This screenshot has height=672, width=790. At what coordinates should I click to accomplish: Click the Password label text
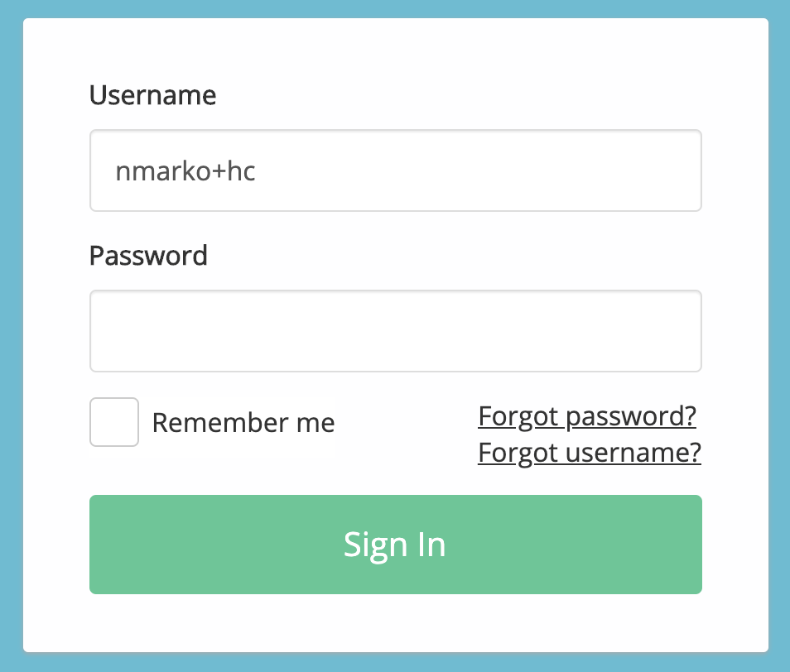[148, 255]
